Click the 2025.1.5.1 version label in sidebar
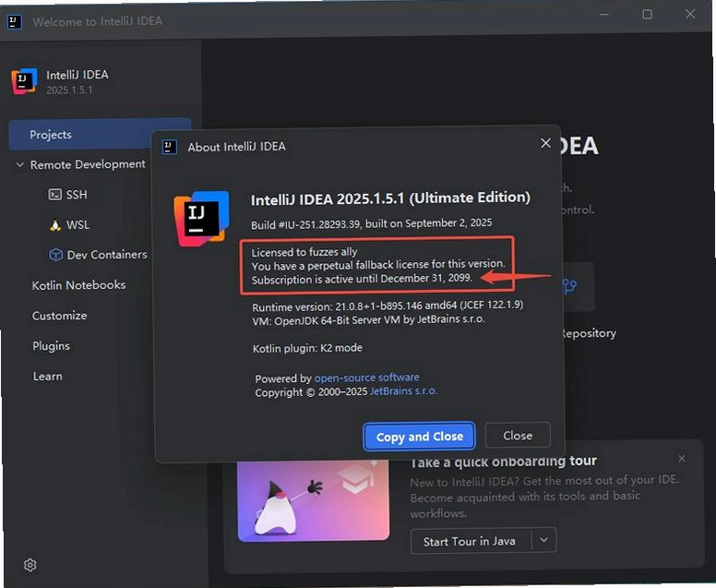This screenshot has height=588, width=716. 69,90
